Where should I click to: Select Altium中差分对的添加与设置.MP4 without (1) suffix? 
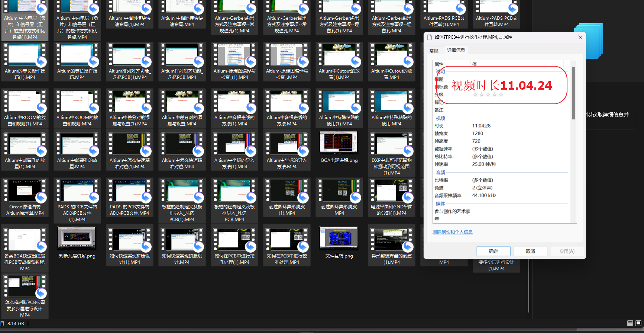click(x=182, y=108)
